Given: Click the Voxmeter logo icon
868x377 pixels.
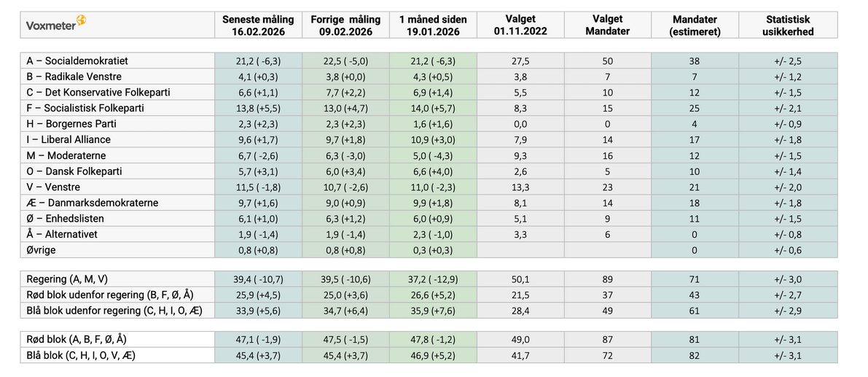Looking at the screenshot, I should click(x=81, y=23).
